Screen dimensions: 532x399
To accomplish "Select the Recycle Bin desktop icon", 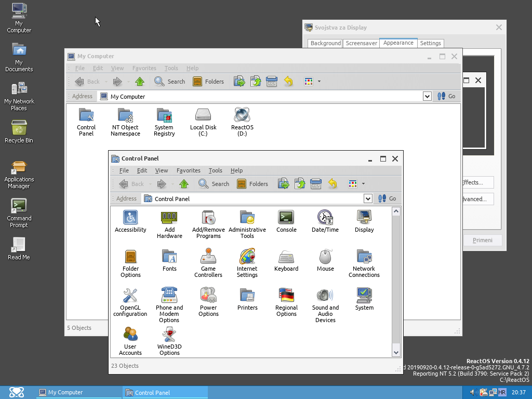I will pos(19,131).
